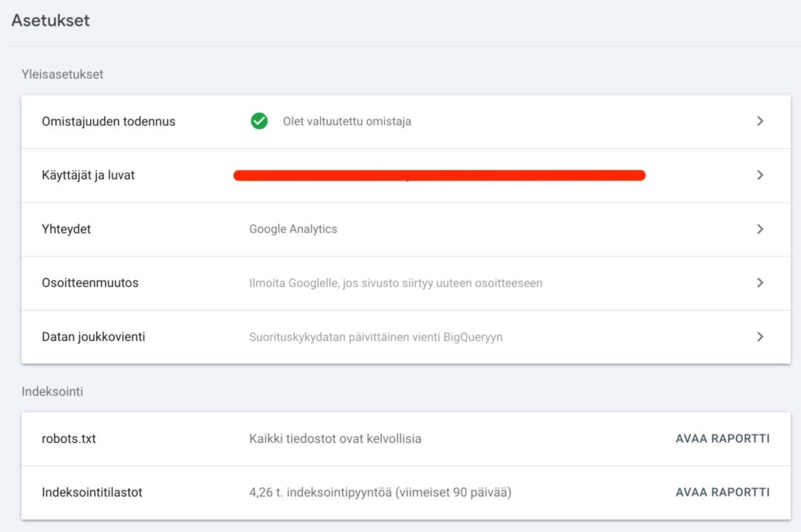Open the robots.txt report via AVAA RAPORTTI

point(722,438)
